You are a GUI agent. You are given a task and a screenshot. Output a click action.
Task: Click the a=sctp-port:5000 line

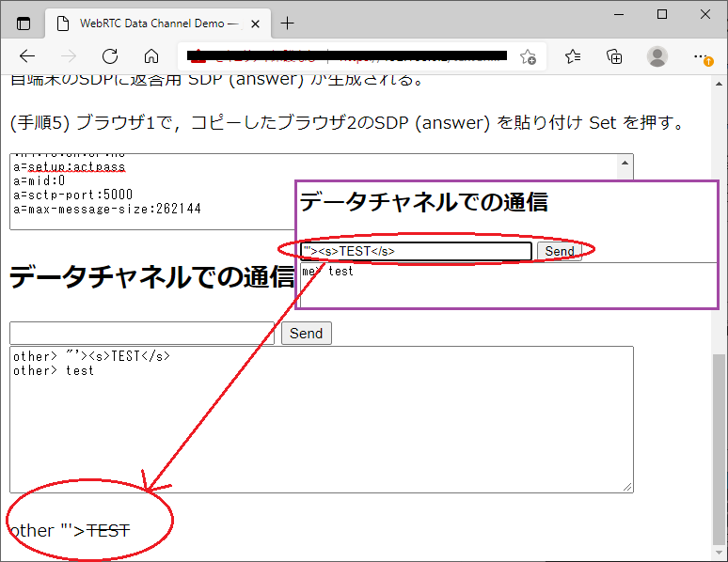tap(72, 195)
